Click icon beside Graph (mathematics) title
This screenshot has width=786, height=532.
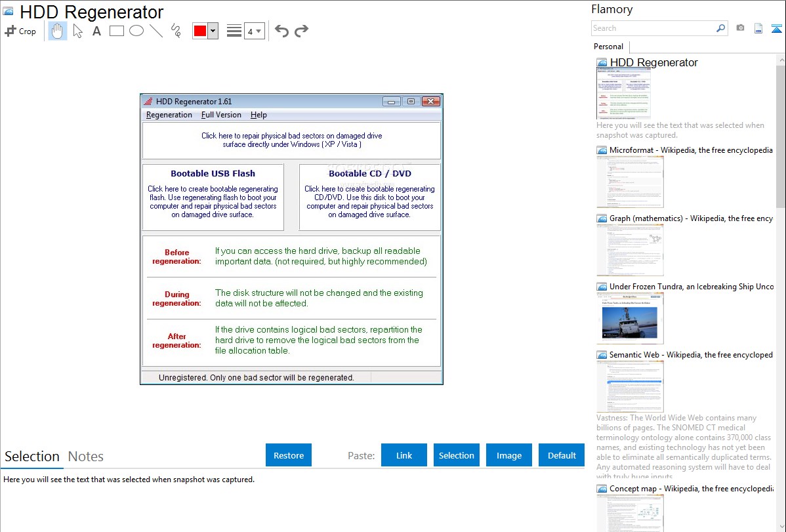(x=602, y=218)
